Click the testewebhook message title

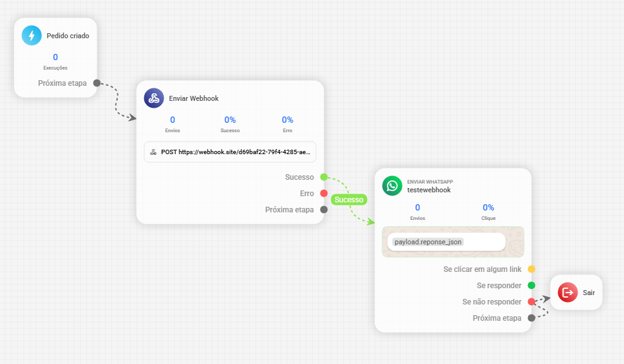click(x=429, y=190)
